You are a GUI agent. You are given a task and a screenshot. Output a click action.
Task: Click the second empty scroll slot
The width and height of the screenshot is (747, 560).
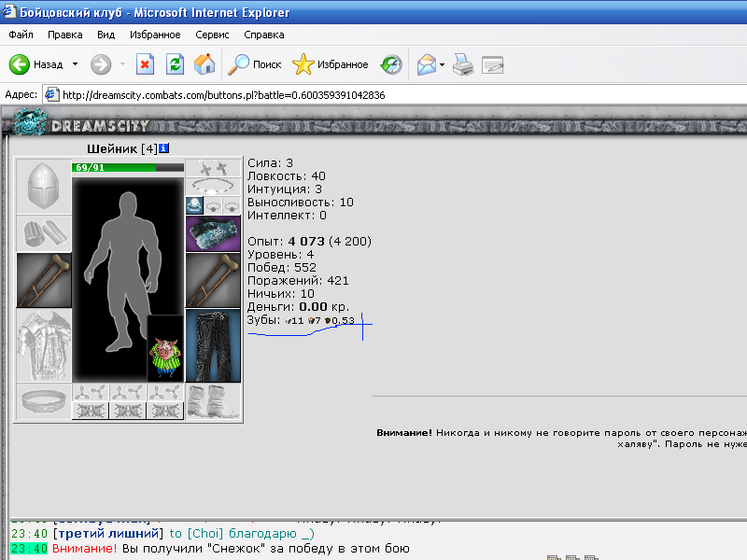point(128,393)
